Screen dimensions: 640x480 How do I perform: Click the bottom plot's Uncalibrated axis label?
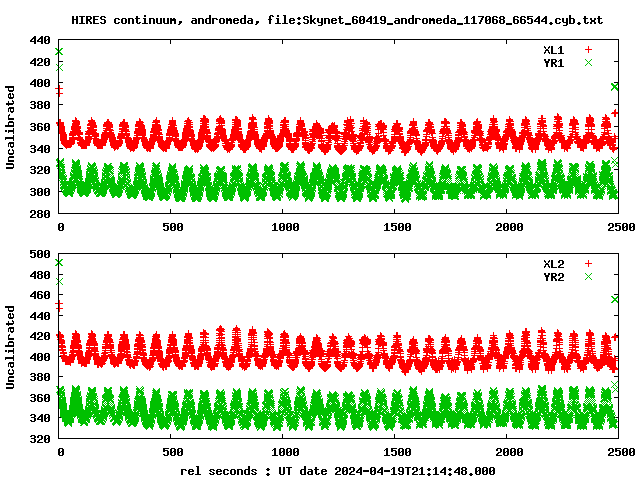point(11,341)
